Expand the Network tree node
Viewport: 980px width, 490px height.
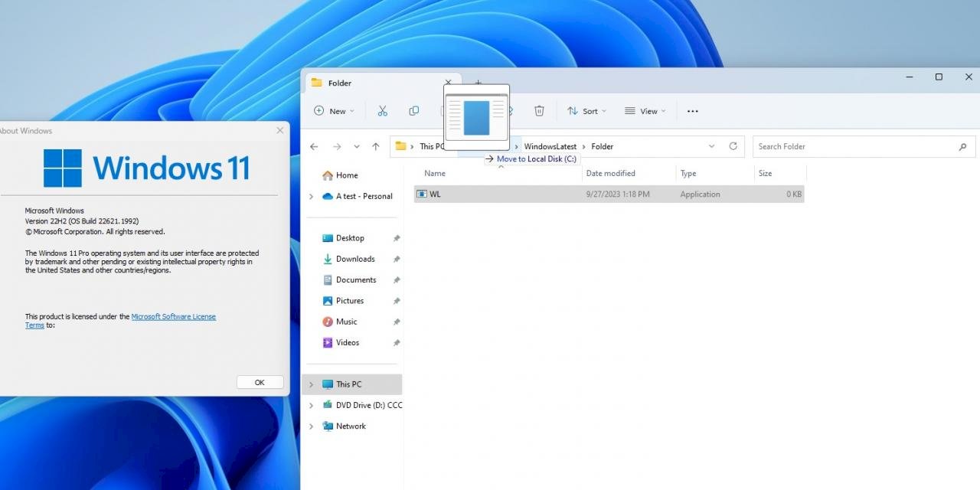coord(311,426)
